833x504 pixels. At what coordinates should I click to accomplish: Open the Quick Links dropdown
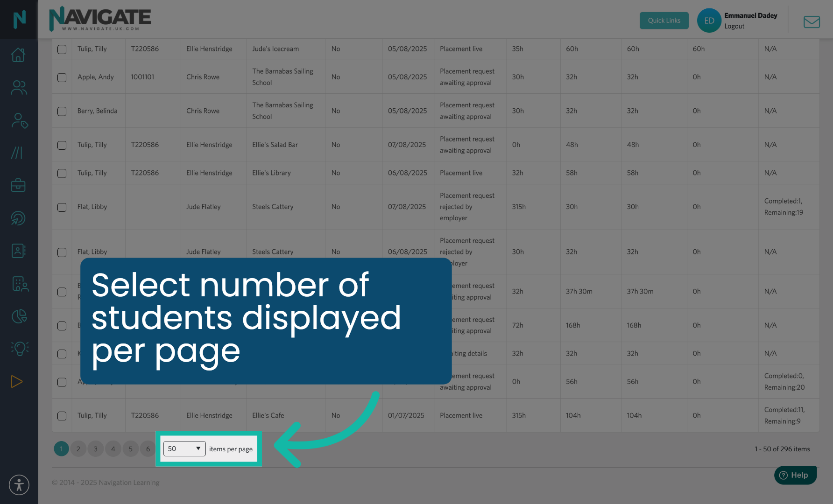[664, 21]
